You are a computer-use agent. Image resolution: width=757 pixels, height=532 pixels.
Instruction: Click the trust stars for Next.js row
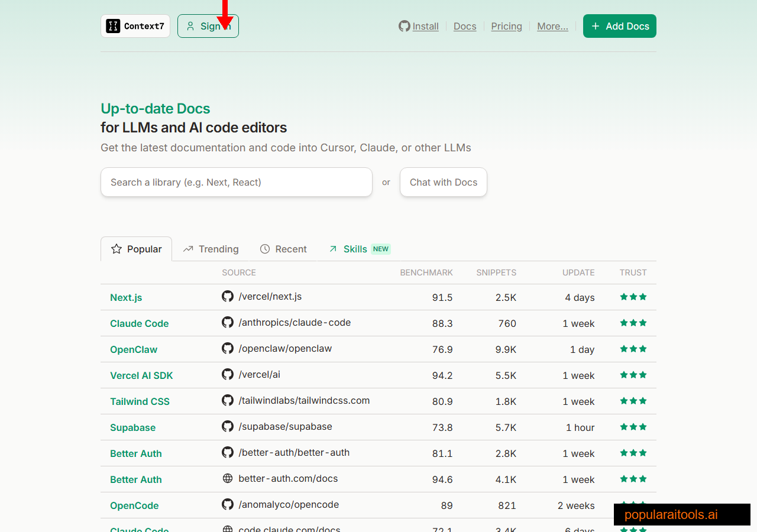click(x=633, y=297)
